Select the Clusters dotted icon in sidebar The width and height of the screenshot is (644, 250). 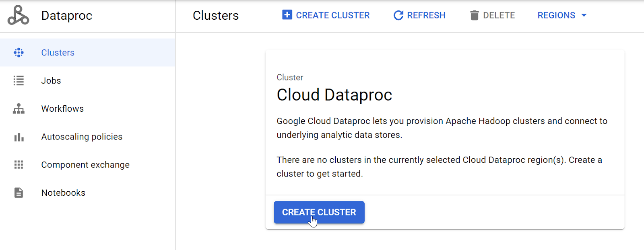point(19,53)
